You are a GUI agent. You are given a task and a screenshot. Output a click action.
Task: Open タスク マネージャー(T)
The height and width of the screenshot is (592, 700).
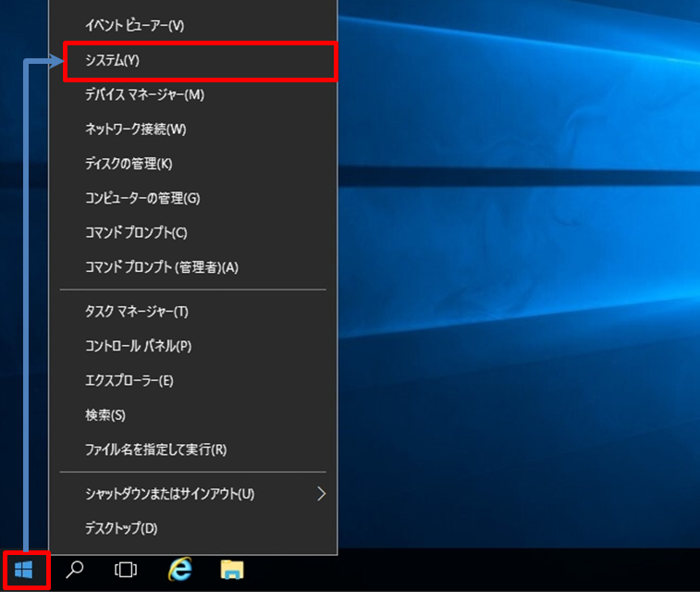193,312
